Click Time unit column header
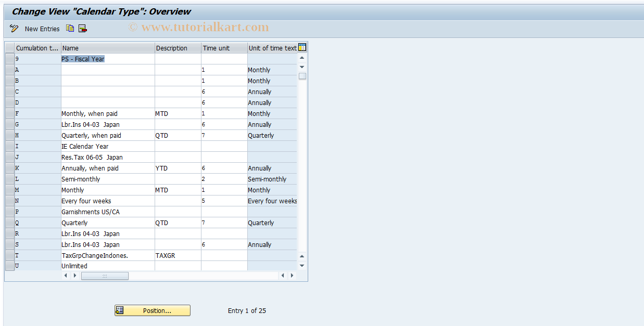 [224, 48]
